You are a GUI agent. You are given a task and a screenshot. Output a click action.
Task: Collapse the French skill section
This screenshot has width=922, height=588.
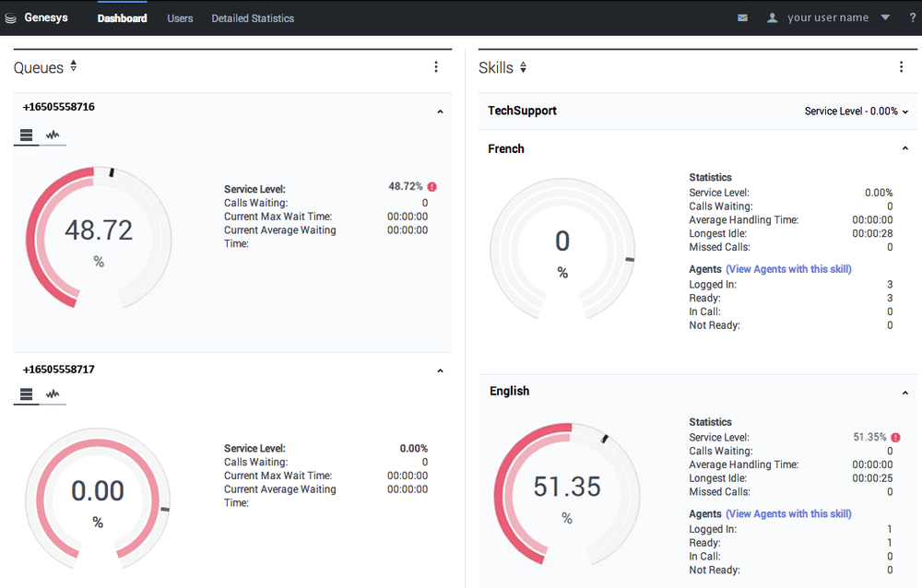click(904, 148)
